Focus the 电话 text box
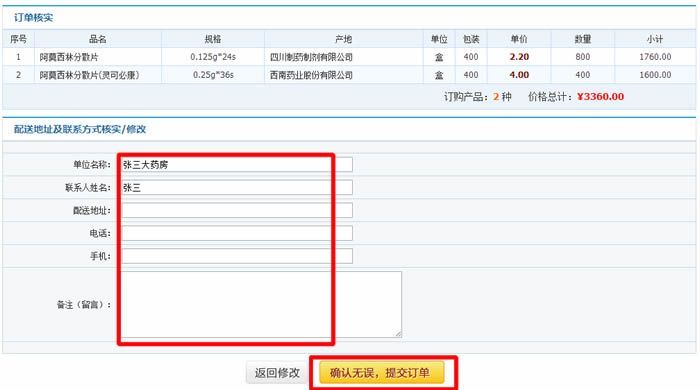Viewport: 700px width, 390px height. tap(237, 233)
